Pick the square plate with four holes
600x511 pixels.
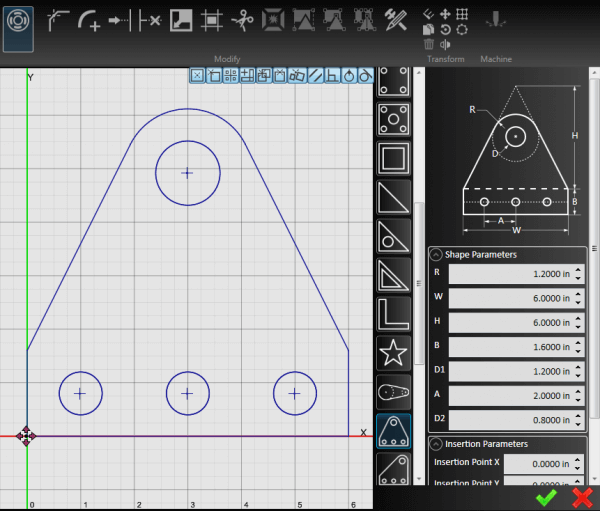pos(394,120)
